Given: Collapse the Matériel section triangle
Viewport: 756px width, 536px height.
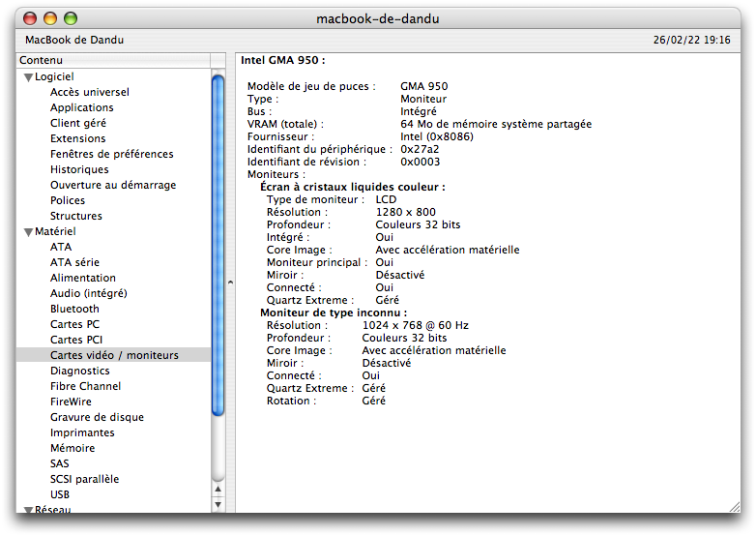Looking at the screenshot, I should tap(28, 232).
